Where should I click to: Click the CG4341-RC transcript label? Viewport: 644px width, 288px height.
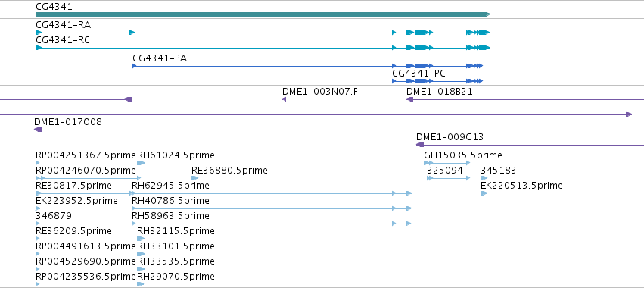[x=62, y=40]
